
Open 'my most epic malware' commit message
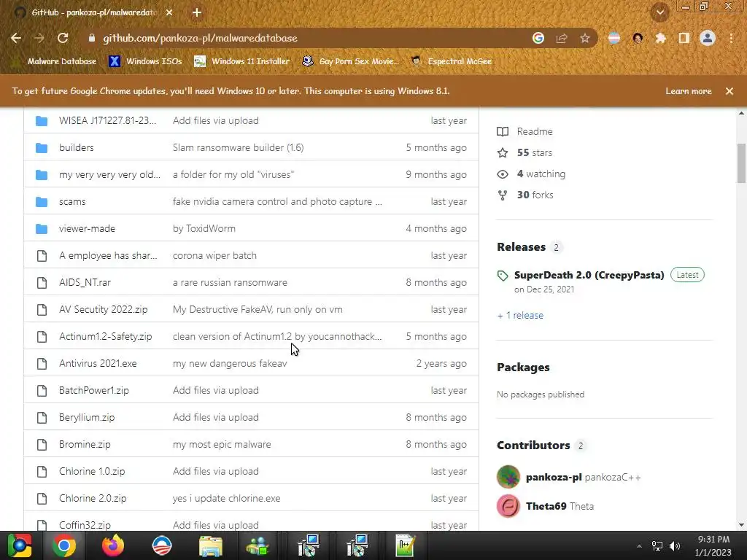222,445
